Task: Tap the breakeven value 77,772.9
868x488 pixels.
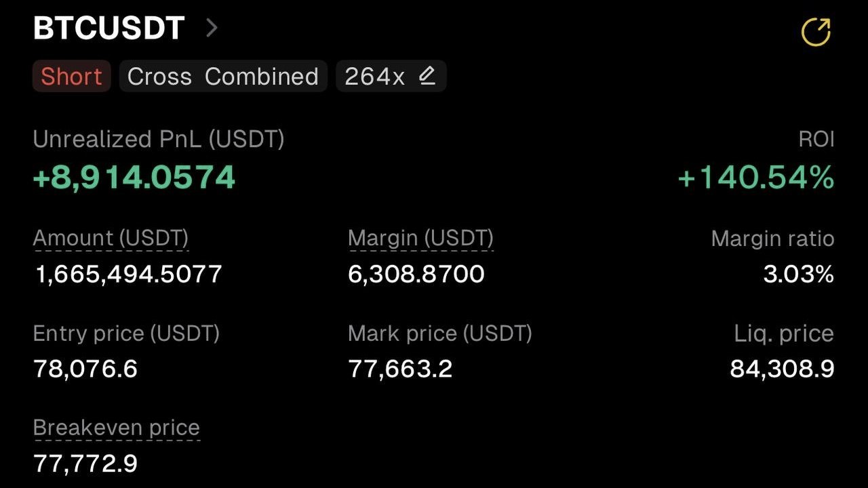Action: pyautogui.click(x=85, y=464)
